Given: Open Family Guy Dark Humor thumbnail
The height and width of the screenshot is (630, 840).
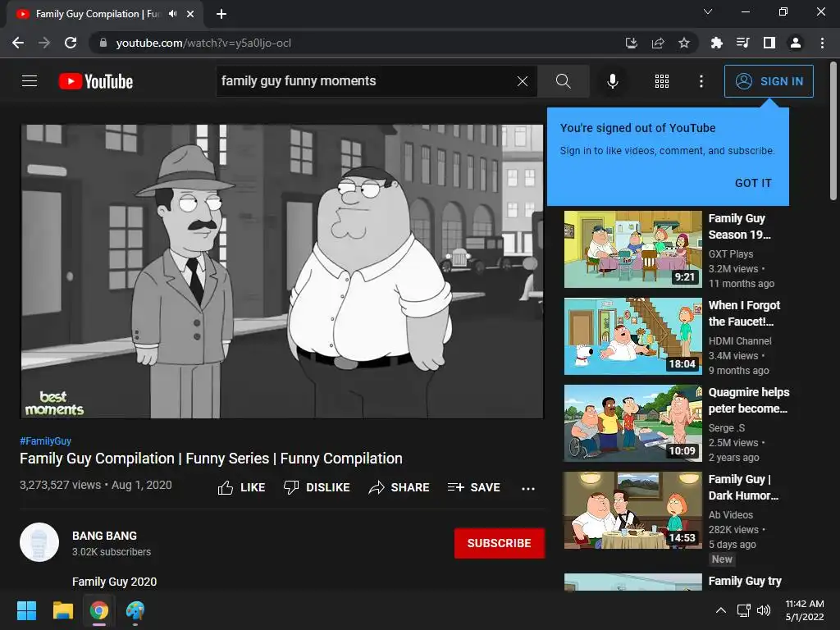Looking at the screenshot, I should pyautogui.click(x=632, y=510).
